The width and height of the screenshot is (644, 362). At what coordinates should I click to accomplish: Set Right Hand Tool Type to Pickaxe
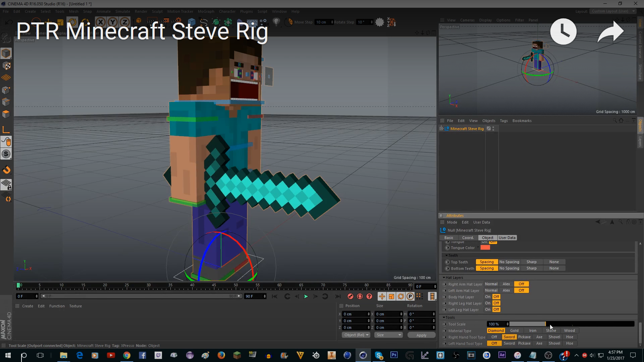point(524,337)
